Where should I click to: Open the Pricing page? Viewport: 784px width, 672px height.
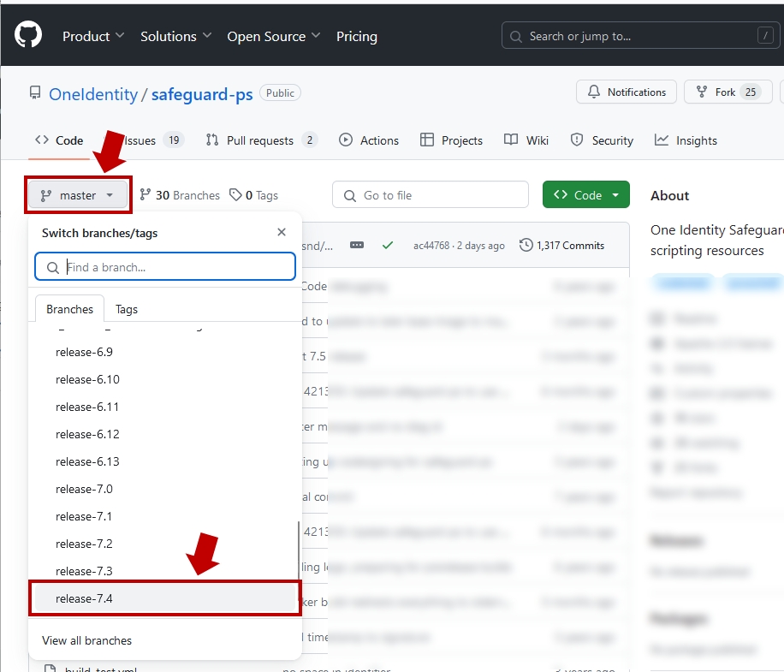pyautogui.click(x=357, y=37)
